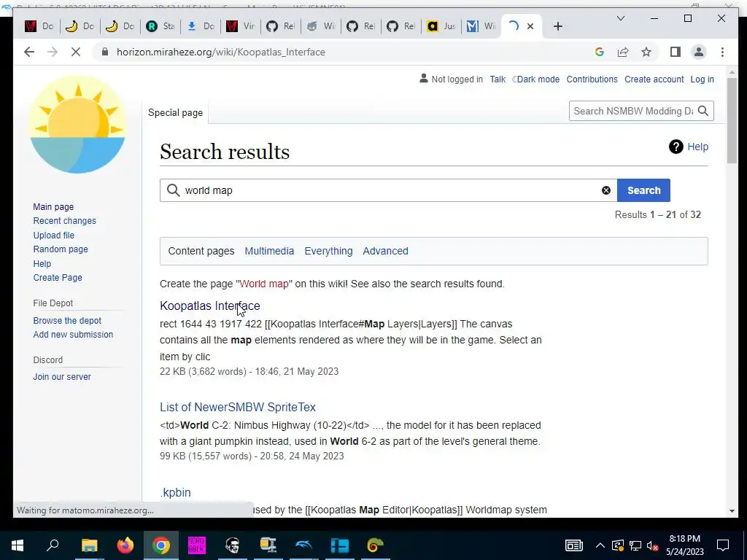
Task: Create the red 'World map' page link
Action: pos(264,284)
